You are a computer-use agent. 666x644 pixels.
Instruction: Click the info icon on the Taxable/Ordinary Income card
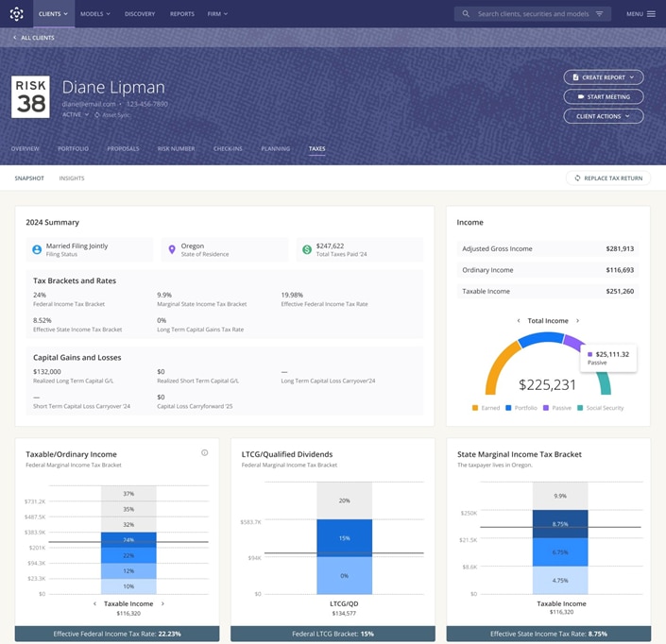point(205,453)
